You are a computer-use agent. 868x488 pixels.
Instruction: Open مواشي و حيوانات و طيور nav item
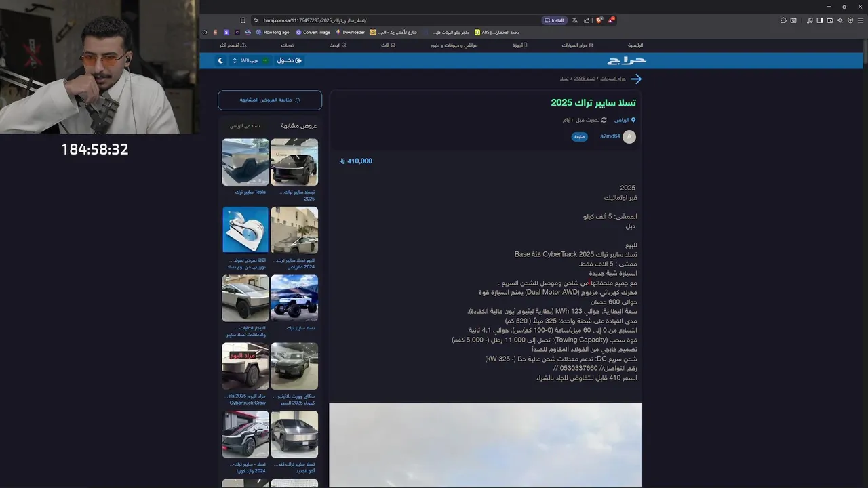[x=454, y=45]
